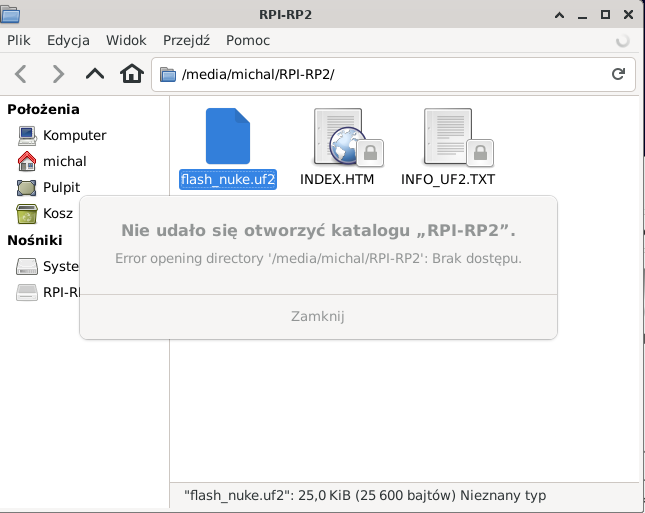Viewport: 645px width, 513px height.
Task: Click the /media/michal/RPI-RP2/ path field
Action: (393, 74)
